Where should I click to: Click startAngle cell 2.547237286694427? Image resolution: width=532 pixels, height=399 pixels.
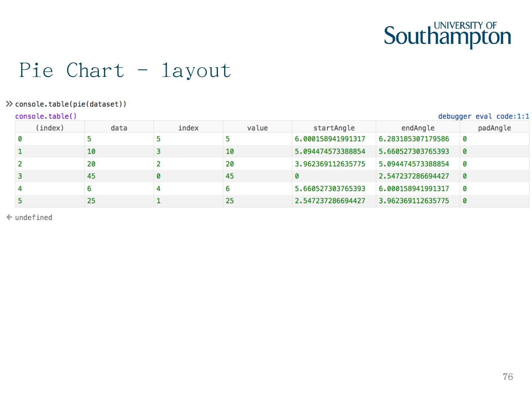pyautogui.click(x=330, y=201)
